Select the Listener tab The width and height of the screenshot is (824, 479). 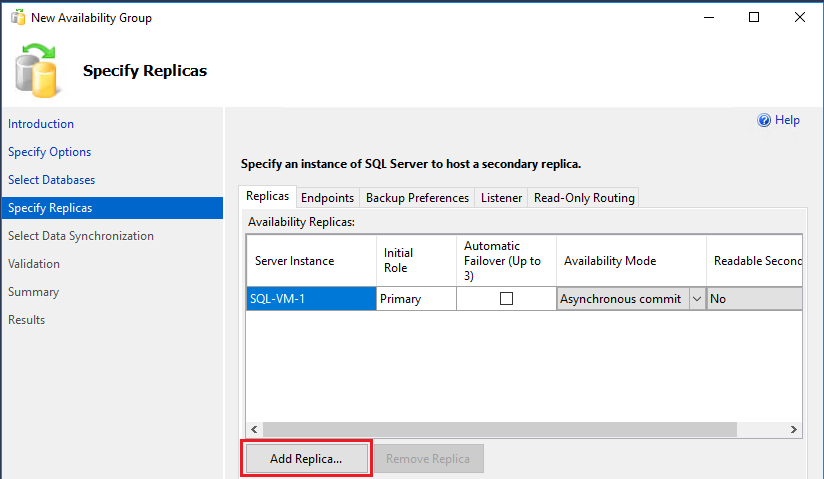[x=501, y=198]
